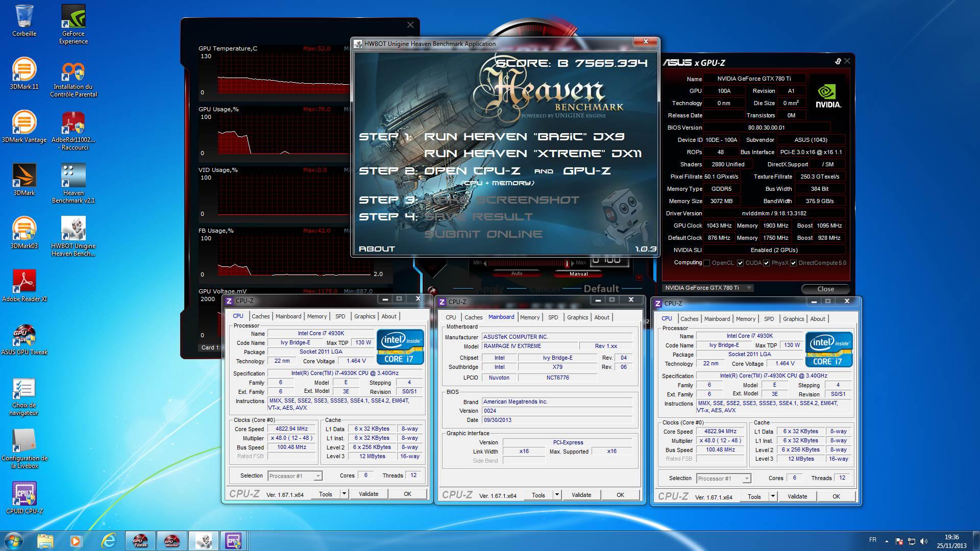Open the Windows Start menu
This screenshot has height=551, width=980.
coord(13,541)
